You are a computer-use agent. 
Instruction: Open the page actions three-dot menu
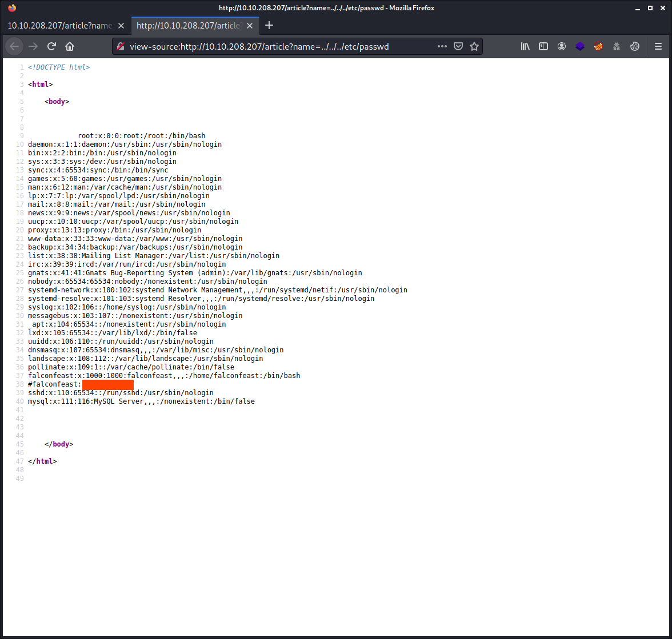[x=442, y=46]
